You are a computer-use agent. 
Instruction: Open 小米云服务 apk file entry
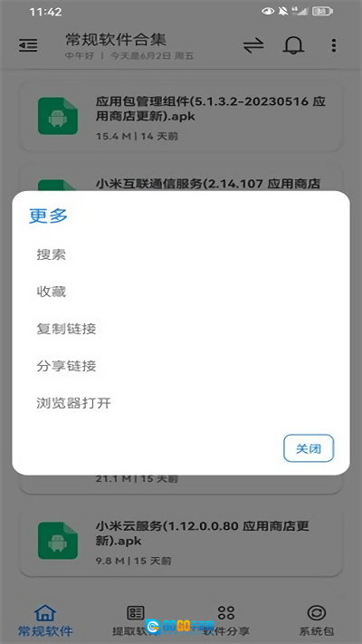(181, 541)
